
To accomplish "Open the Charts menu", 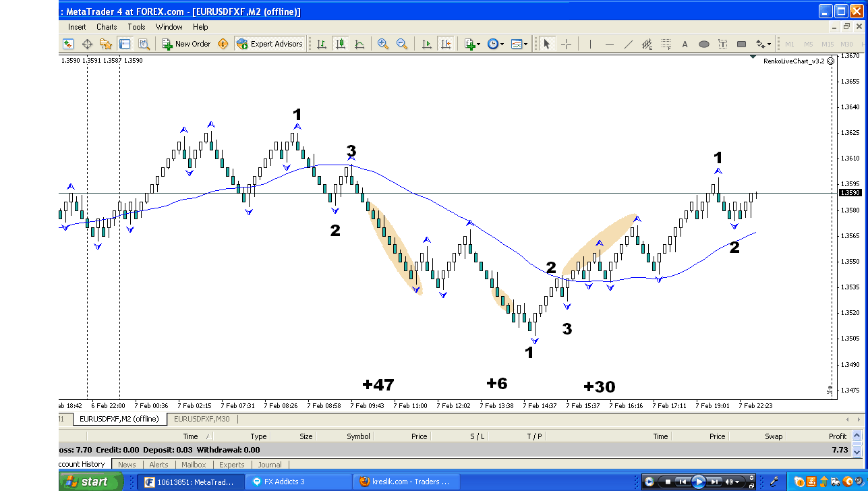I will pyautogui.click(x=107, y=27).
